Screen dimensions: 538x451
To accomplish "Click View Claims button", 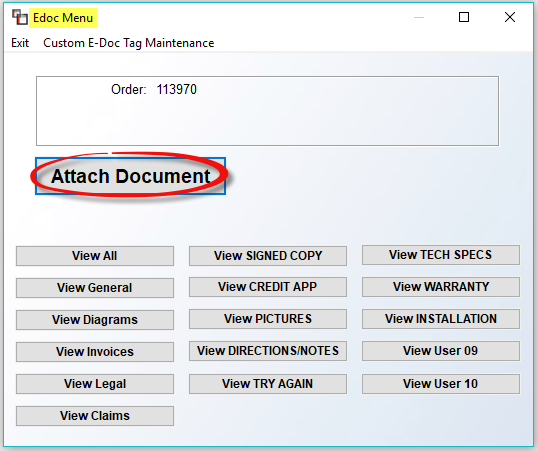I will 95,416.
